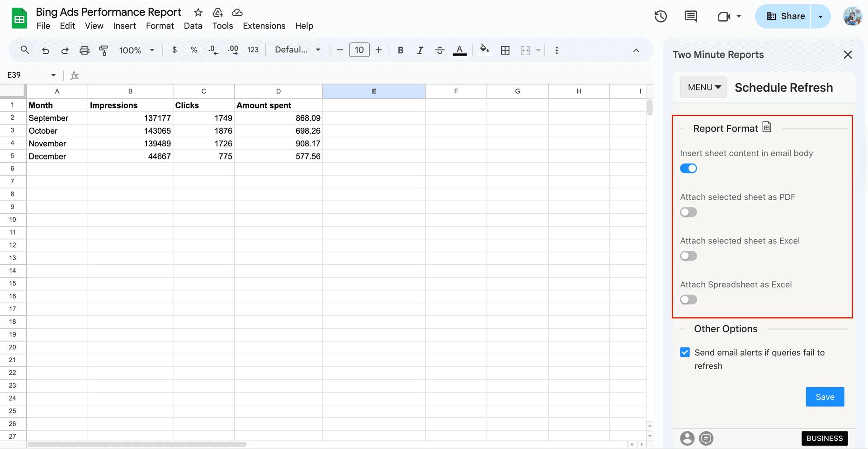Open the Format menu
Screen dimensions: 868x449
pos(160,26)
